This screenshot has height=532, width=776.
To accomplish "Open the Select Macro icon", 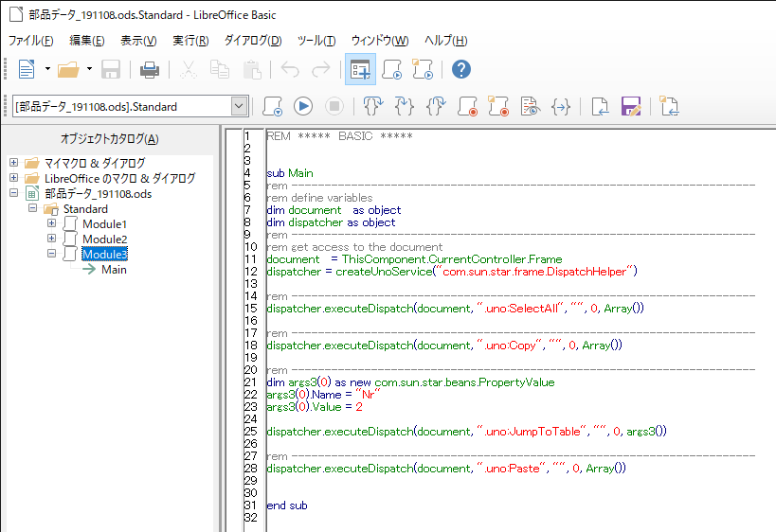I will point(392,69).
